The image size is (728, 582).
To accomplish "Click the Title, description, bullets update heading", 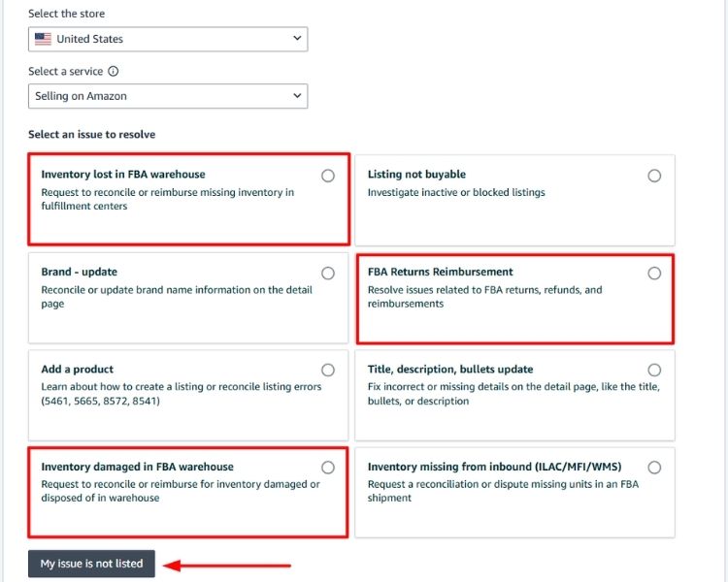I will 450,369.
